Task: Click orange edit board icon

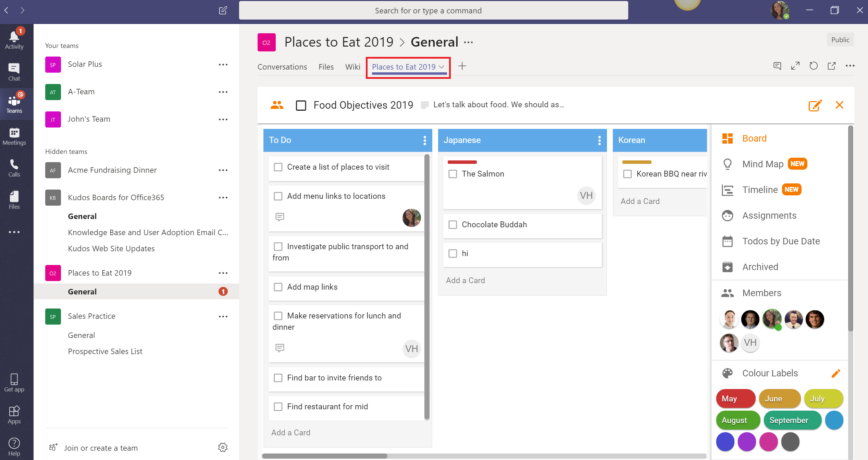Action: 815,105
